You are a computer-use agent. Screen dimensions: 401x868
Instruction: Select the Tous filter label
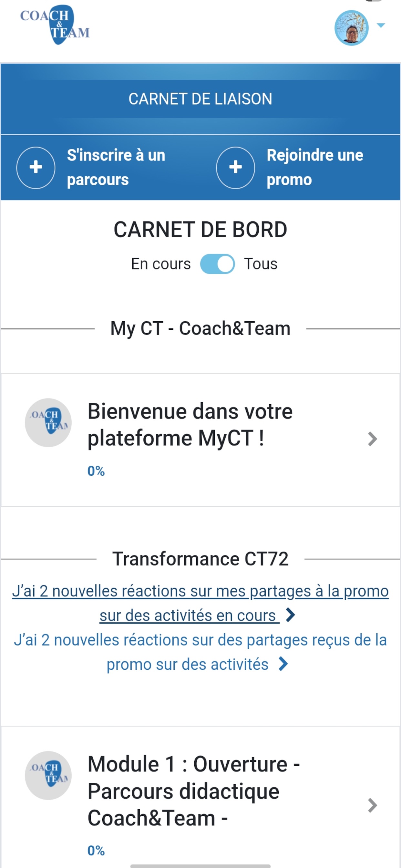click(261, 264)
